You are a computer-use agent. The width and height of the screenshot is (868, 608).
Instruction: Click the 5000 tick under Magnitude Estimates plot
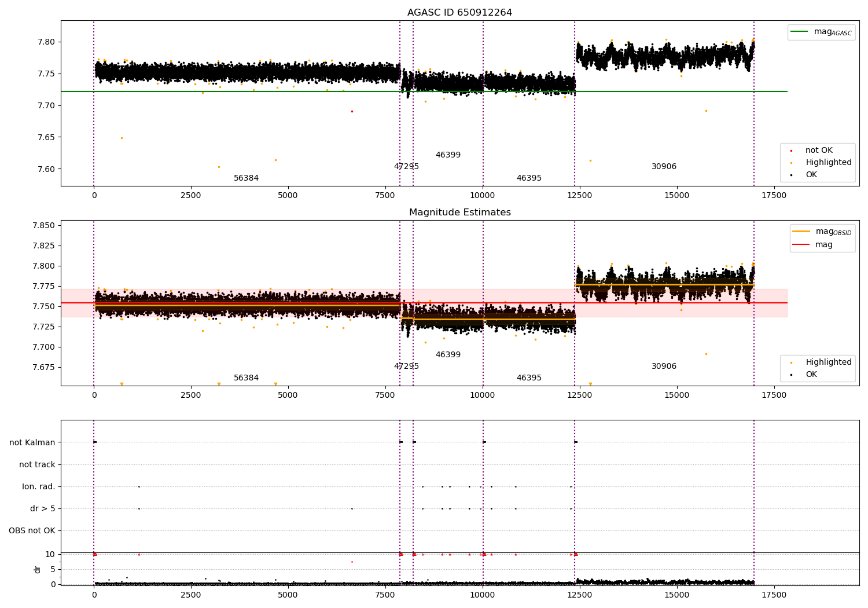click(x=288, y=395)
